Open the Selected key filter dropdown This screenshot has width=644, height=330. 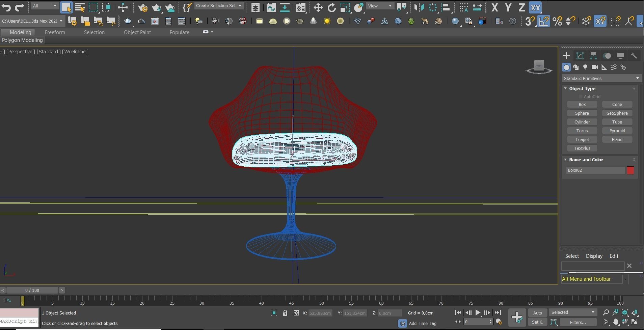tap(573, 312)
